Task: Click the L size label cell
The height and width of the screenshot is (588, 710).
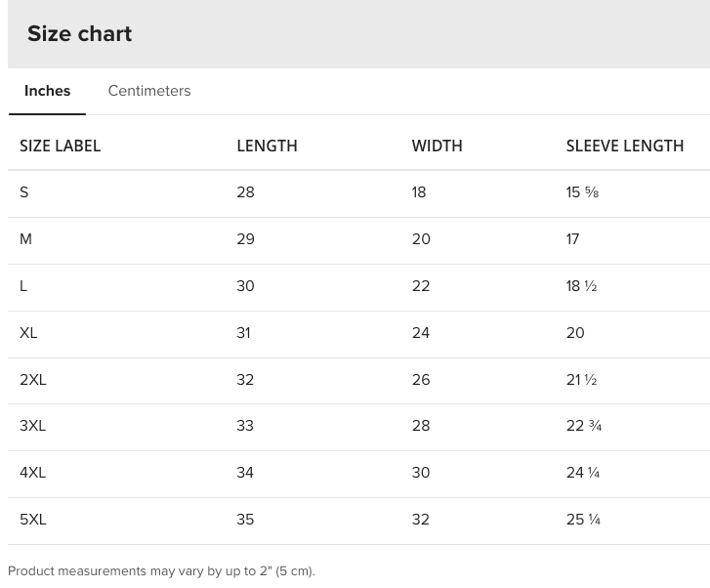Action: (x=23, y=286)
